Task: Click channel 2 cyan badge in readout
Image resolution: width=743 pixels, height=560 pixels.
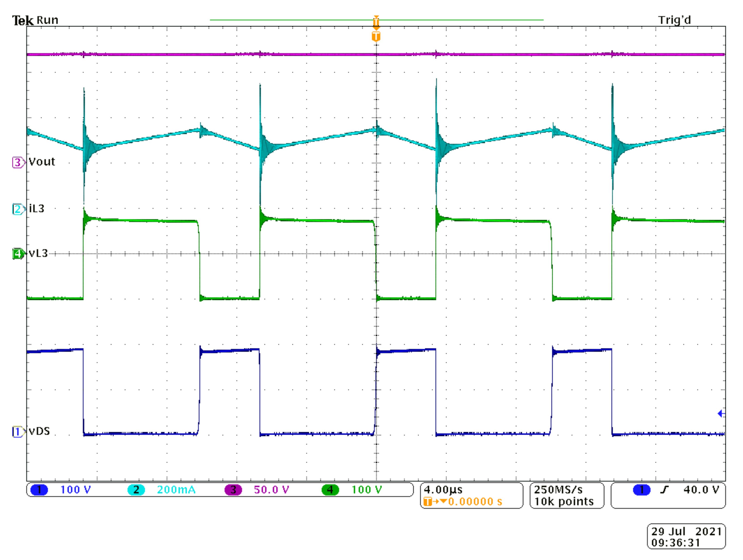Action: [136, 490]
